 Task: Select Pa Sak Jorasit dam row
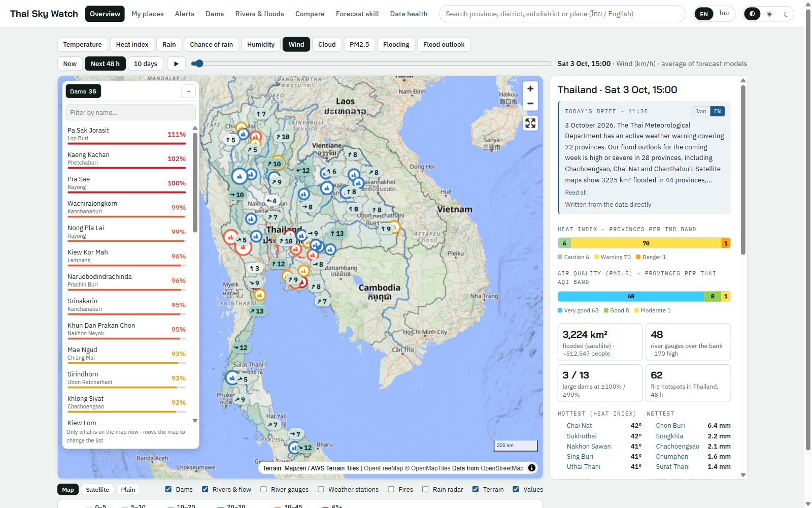(127, 134)
